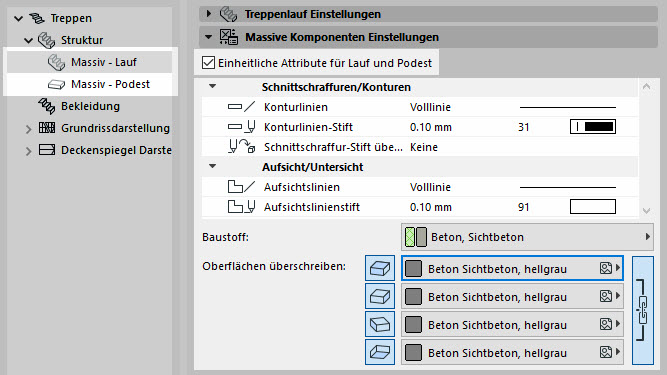This screenshot has height=375, width=667.
Task: Click the Aufsichtslinienstift 0.10 mm value
Action: tap(430, 207)
